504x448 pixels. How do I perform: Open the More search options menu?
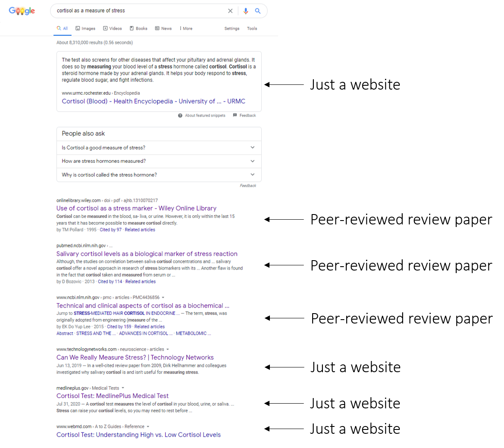186,28
